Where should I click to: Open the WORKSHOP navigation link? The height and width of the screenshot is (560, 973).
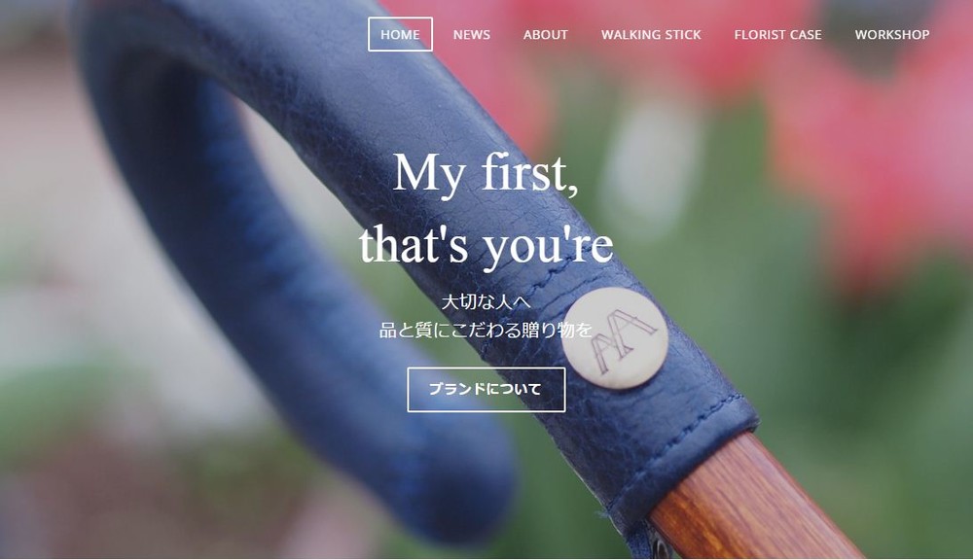pos(891,35)
